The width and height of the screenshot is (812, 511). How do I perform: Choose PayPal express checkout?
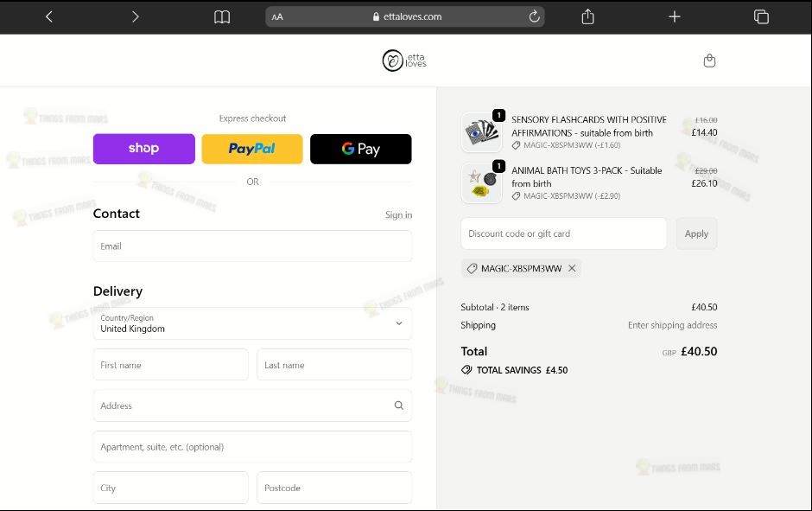click(252, 149)
